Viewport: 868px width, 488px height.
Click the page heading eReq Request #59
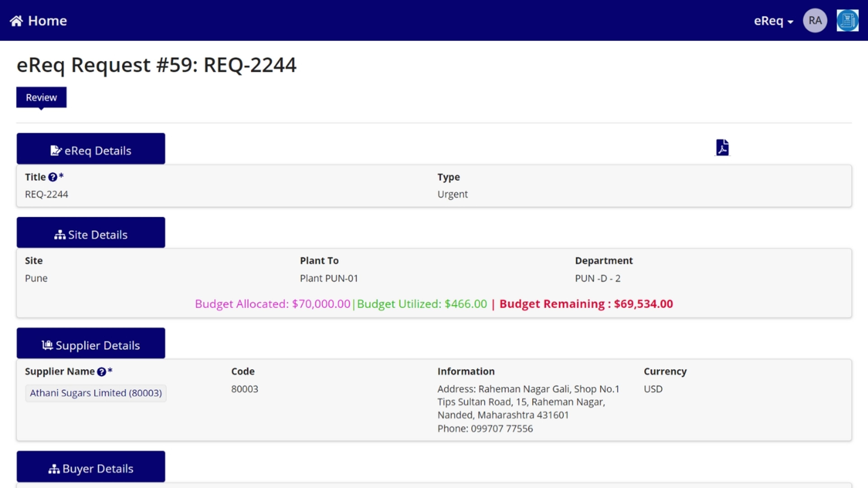(157, 65)
